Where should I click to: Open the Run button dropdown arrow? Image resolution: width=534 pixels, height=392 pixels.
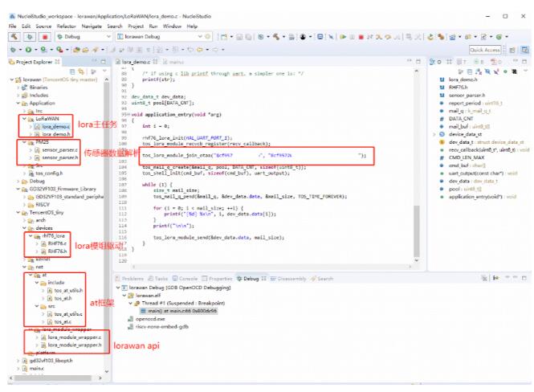point(36,50)
